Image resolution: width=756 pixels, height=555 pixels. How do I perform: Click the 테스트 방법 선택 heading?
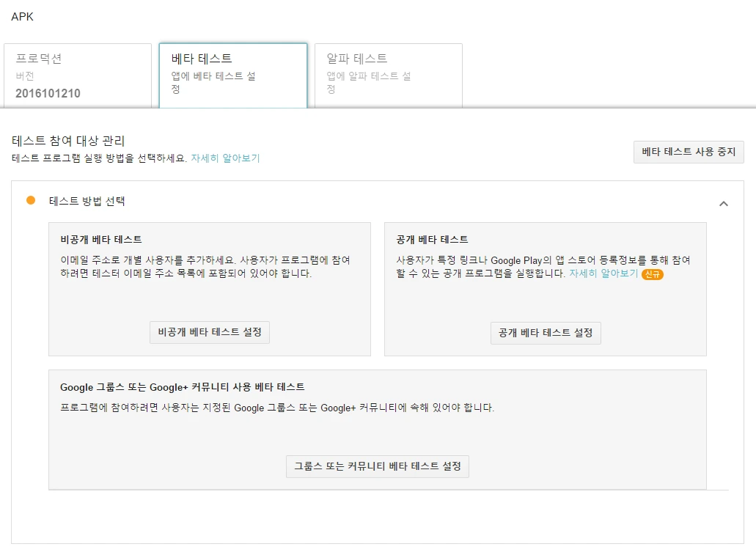87,201
